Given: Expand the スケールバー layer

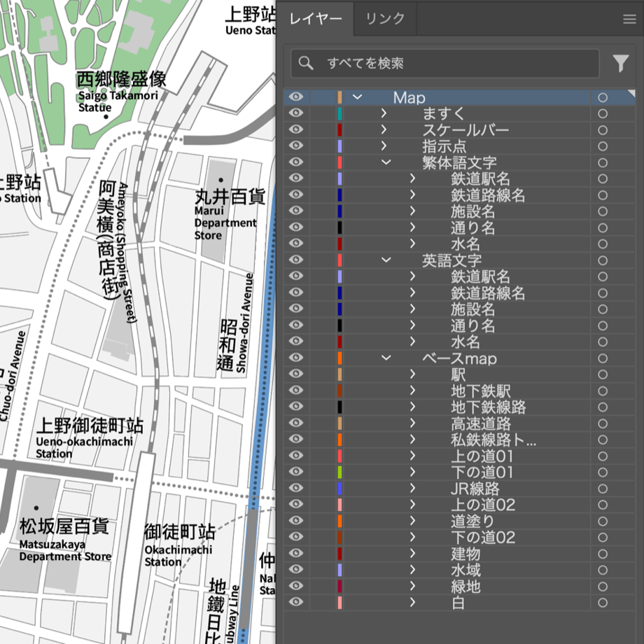Looking at the screenshot, I should click(384, 129).
